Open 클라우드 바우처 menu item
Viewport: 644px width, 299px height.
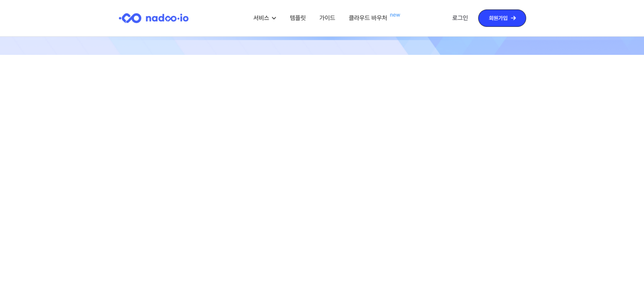pos(368,18)
